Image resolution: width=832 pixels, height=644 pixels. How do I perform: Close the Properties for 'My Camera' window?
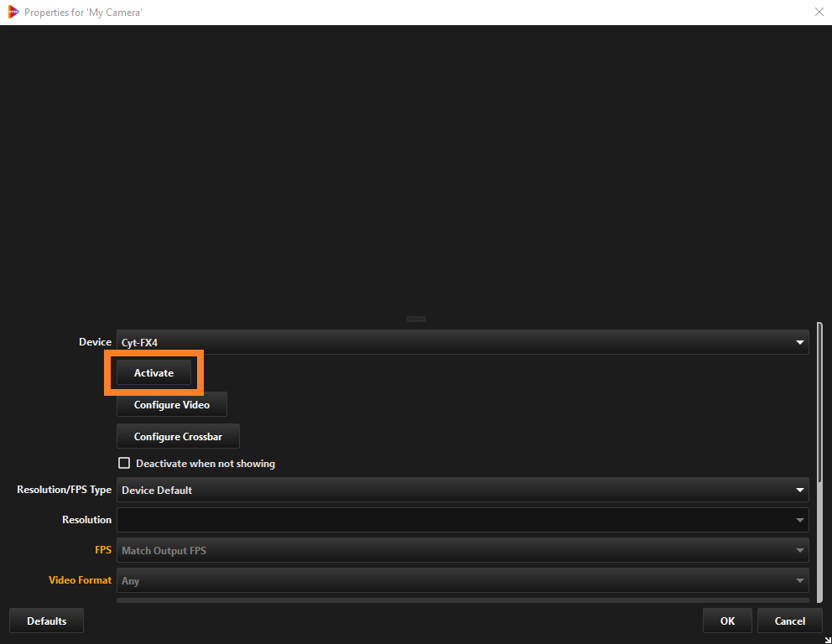pyautogui.click(x=819, y=12)
